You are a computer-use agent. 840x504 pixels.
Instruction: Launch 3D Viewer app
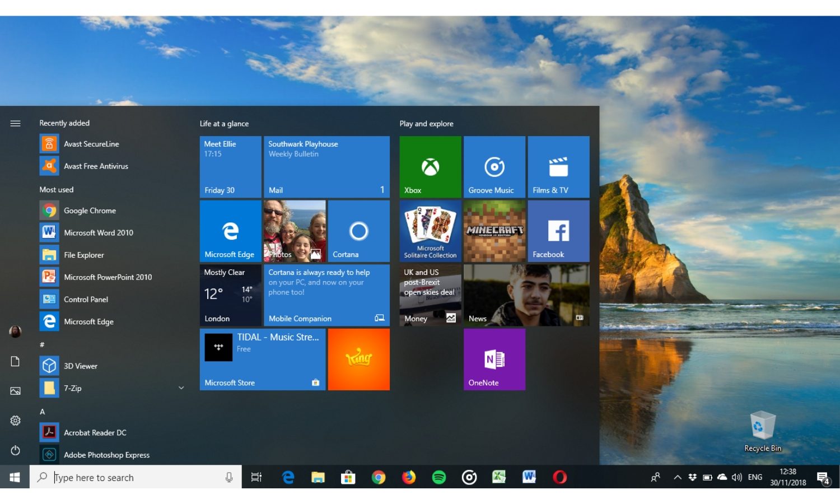[112, 366]
